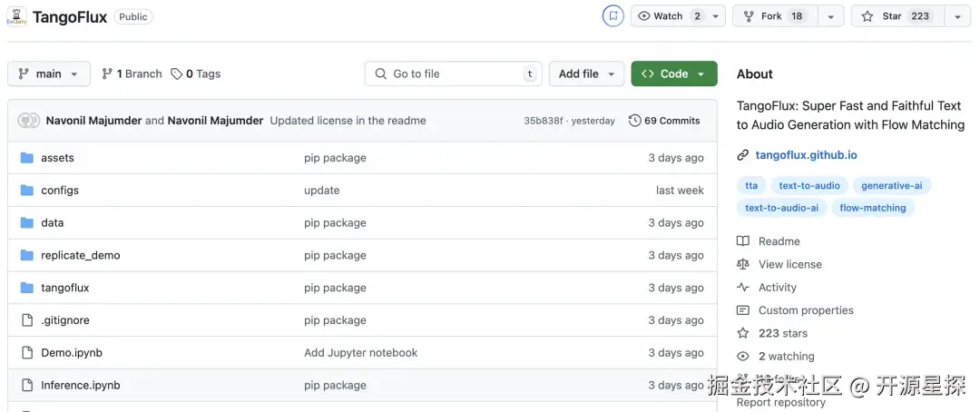The height and width of the screenshot is (412, 980).
Task: Click the book icon next to Readme
Action: tap(743, 241)
